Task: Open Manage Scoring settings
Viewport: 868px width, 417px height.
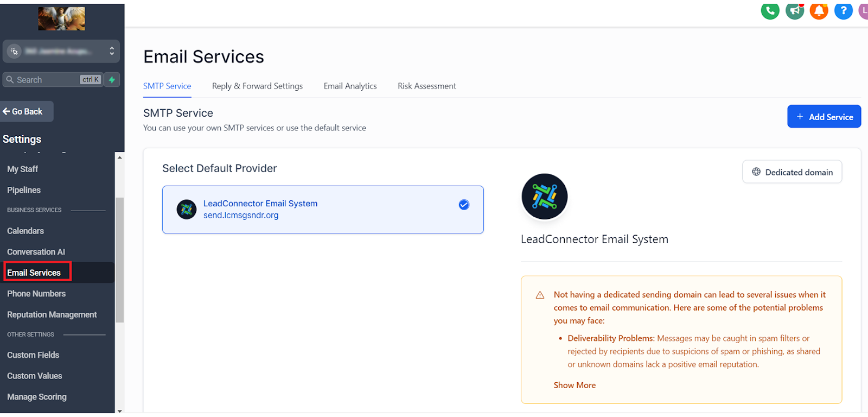Action: pos(37,397)
